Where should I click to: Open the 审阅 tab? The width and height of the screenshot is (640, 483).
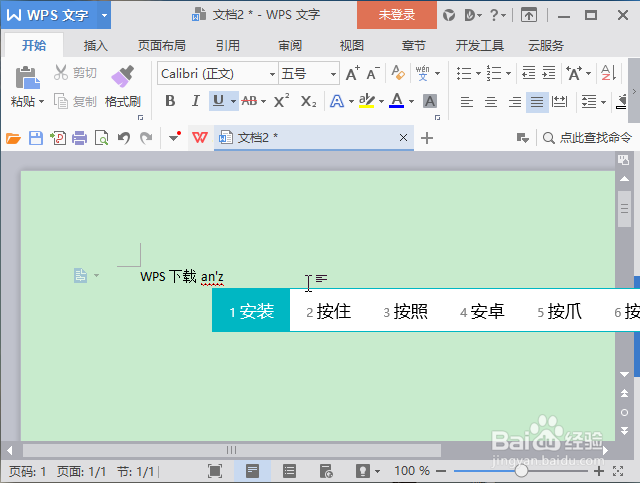(290, 46)
